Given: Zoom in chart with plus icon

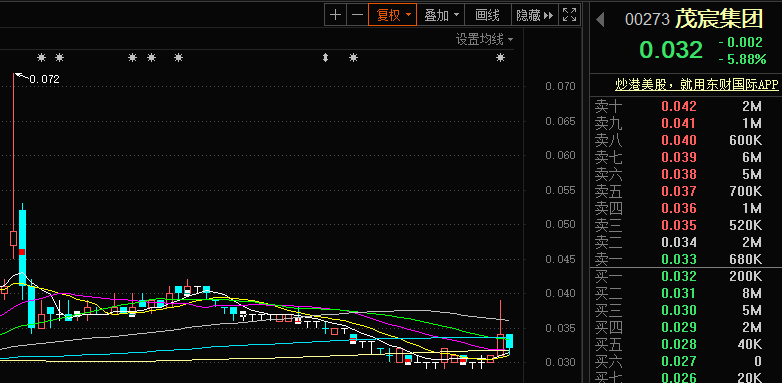Looking at the screenshot, I should (336, 15).
